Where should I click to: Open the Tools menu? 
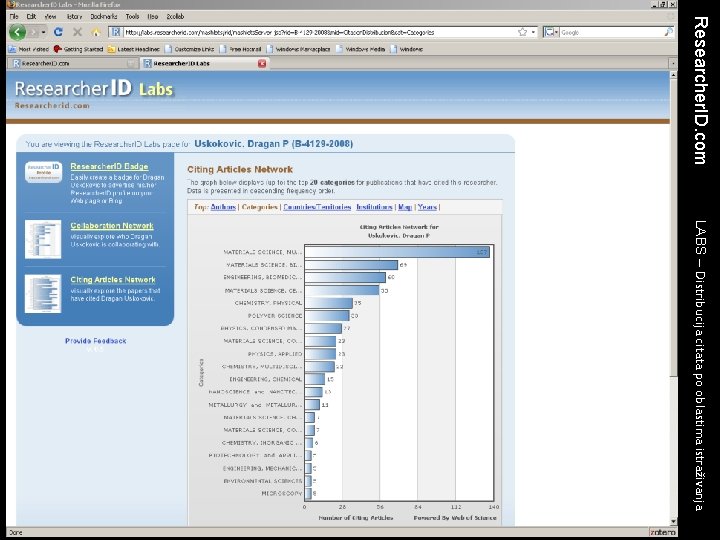tap(132, 16)
